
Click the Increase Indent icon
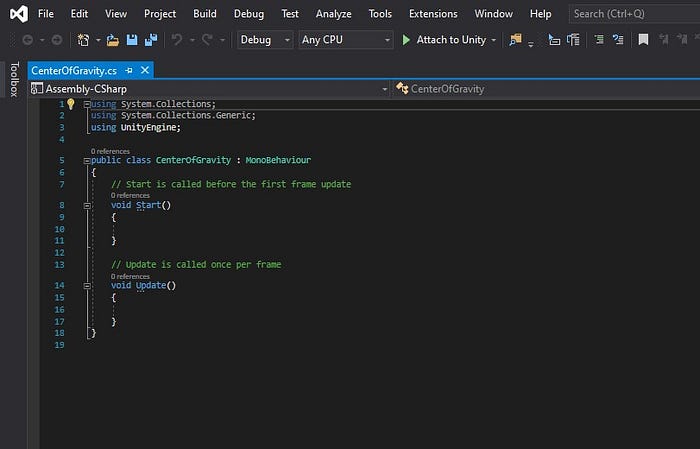point(618,40)
